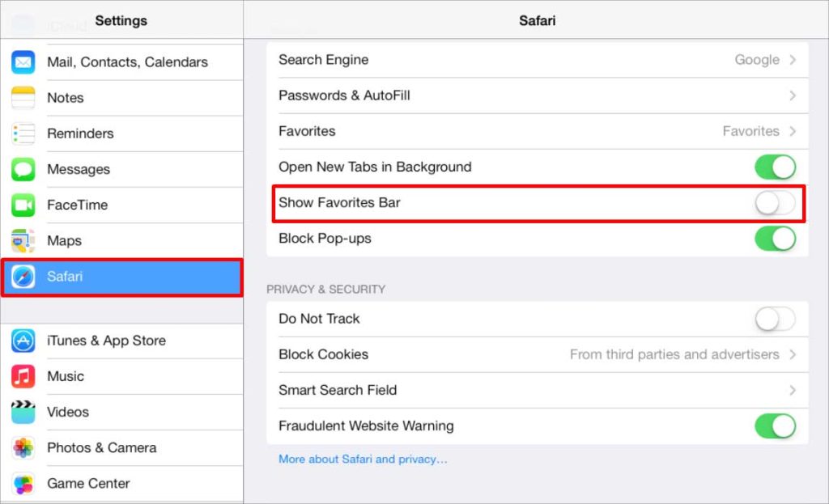Image resolution: width=829 pixels, height=504 pixels.
Task: Turn off Fraudulent Website Warning switch
Action: click(x=775, y=426)
